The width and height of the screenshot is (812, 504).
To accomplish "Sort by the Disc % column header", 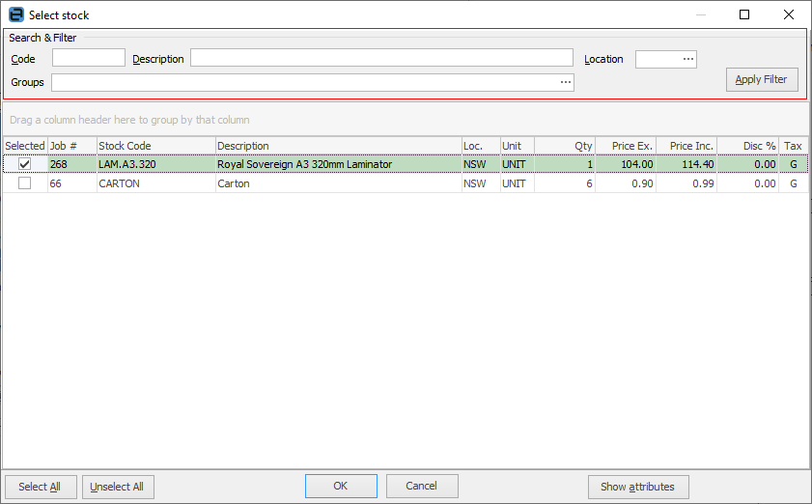I will point(747,146).
